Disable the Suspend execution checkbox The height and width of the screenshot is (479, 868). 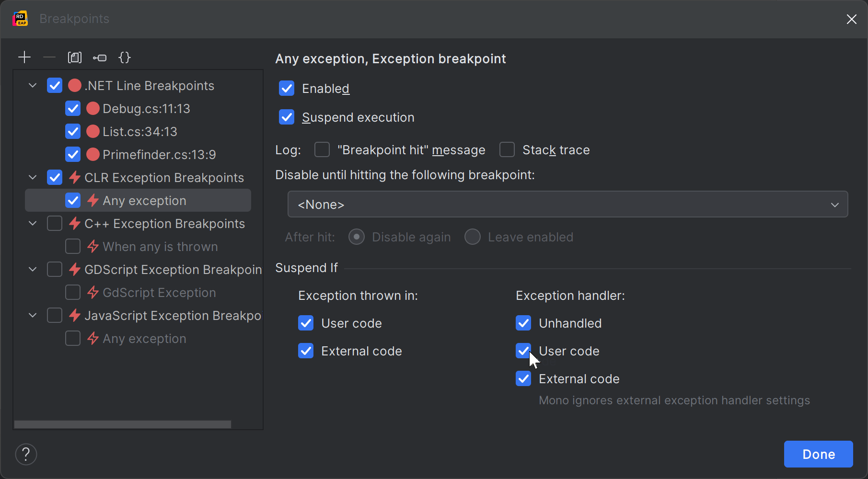coord(287,117)
